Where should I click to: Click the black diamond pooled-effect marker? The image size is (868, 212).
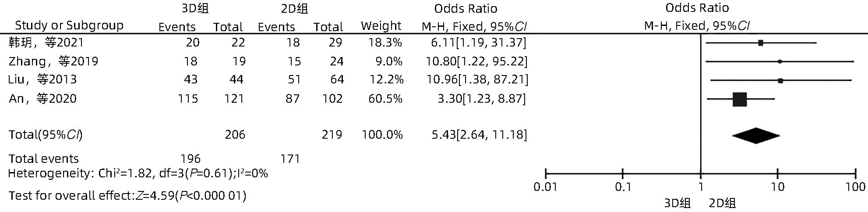tap(755, 136)
